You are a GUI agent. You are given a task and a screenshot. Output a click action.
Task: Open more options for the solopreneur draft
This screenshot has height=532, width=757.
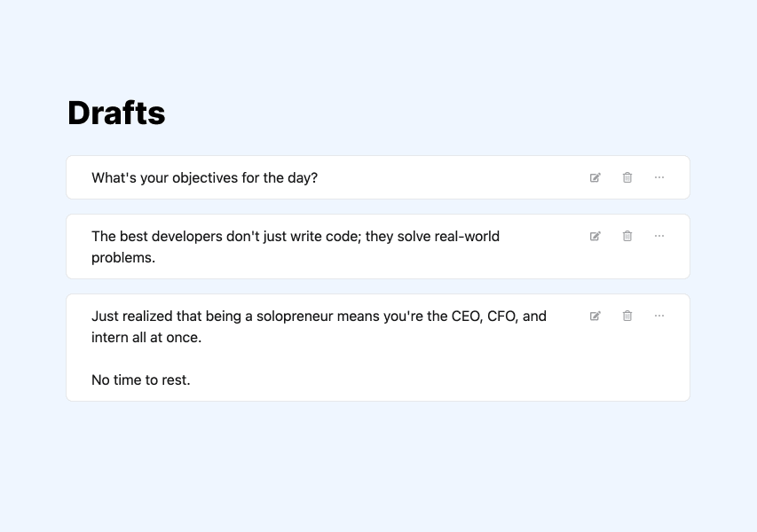click(x=659, y=316)
